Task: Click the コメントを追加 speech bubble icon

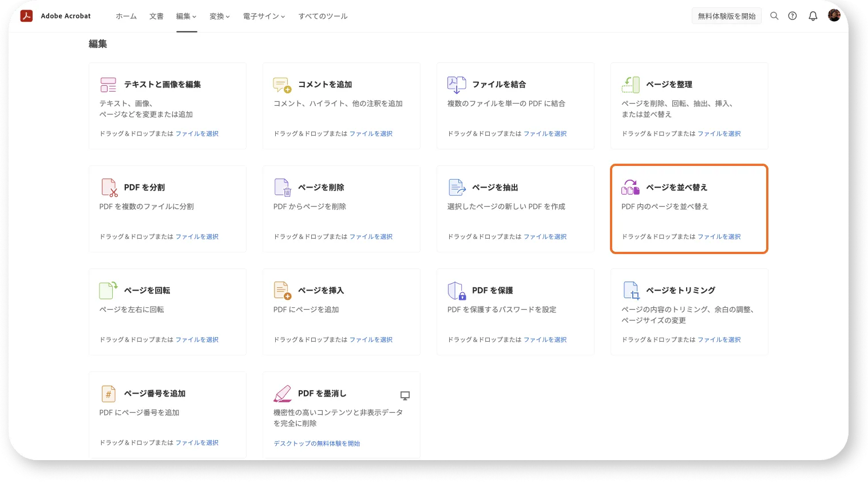Action: 282,85
